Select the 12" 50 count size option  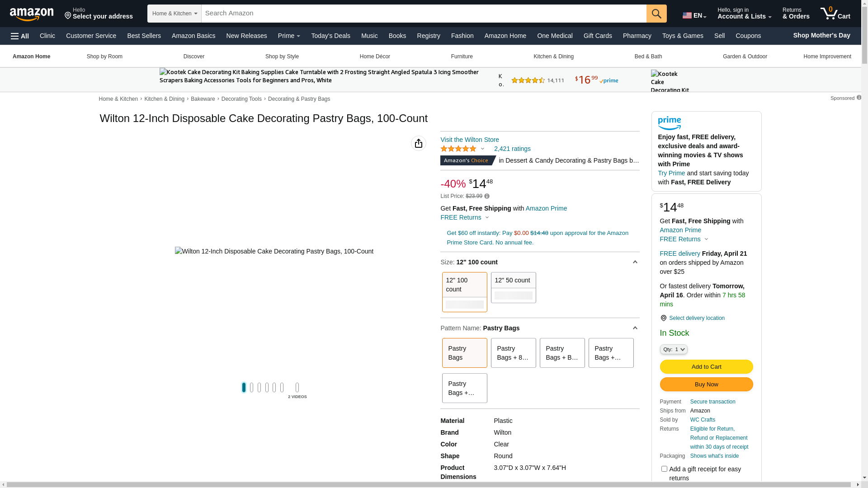(x=513, y=287)
